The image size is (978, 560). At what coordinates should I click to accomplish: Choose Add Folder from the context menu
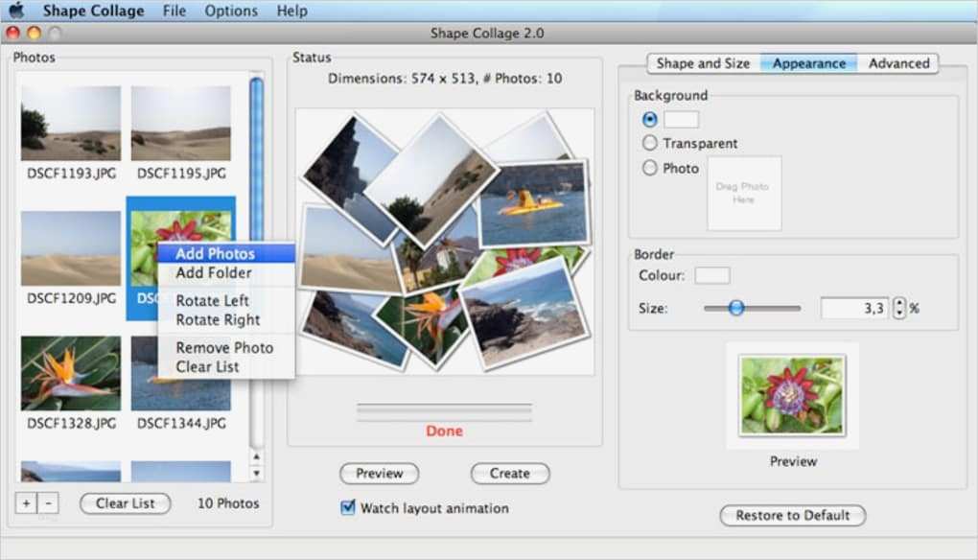(x=212, y=272)
